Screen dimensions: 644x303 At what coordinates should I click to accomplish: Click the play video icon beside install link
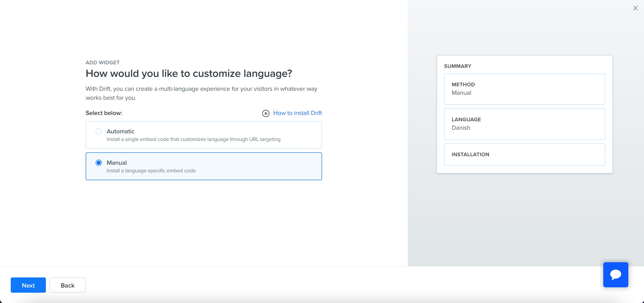coord(266,113)
